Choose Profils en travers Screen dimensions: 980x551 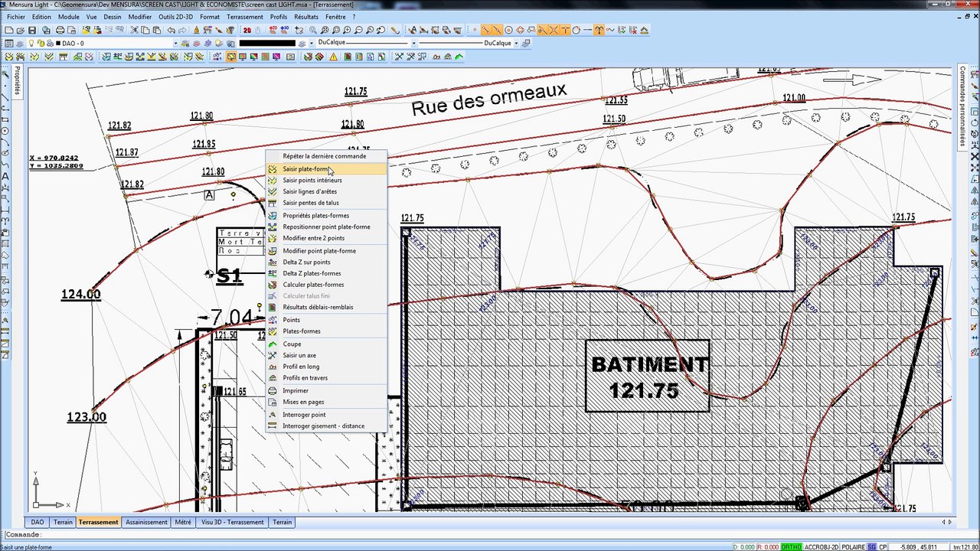(326, 378)
